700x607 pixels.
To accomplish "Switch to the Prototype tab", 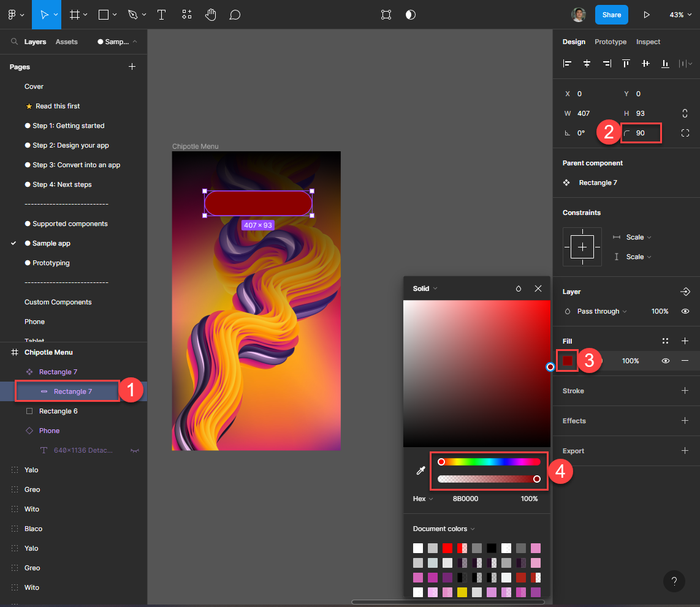I will (x=611, y=42).
